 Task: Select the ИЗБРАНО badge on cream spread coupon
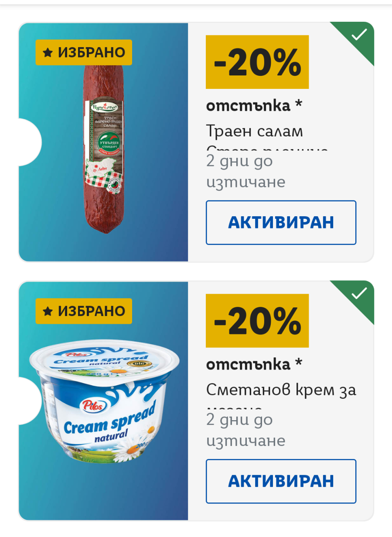[x=84, y=311]
